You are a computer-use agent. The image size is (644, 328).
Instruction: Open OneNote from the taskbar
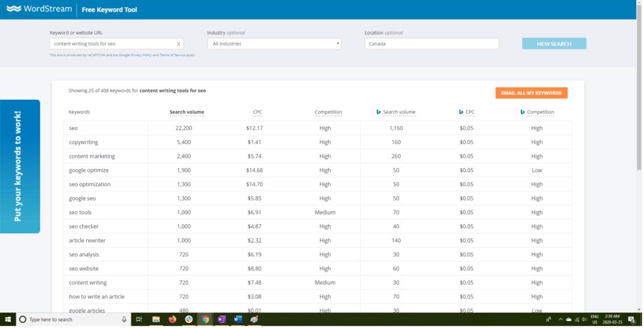(x=221, y=320)
